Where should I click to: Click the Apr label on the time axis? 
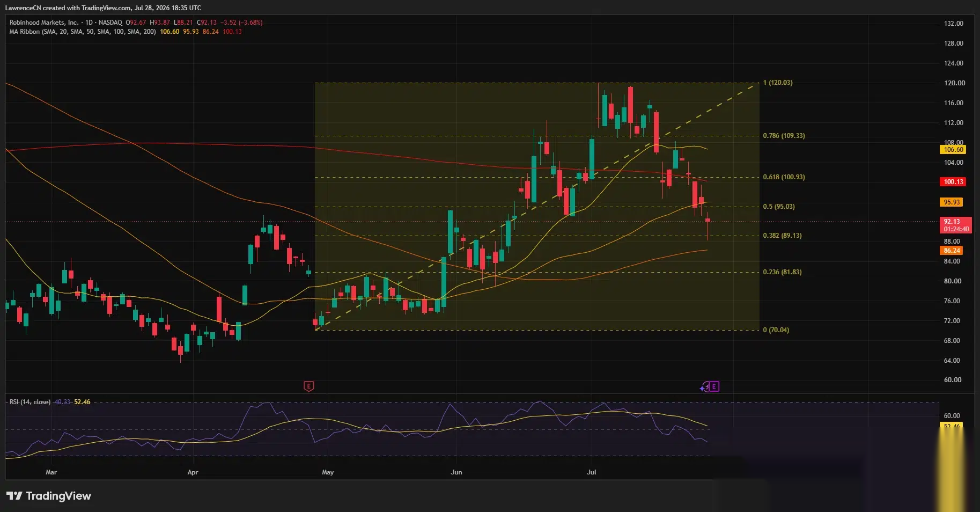193,472
